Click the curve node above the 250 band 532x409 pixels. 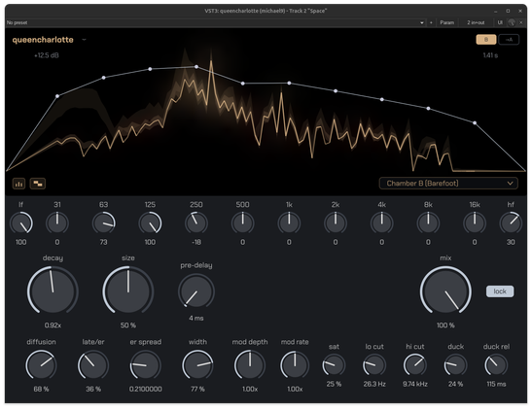196,67
